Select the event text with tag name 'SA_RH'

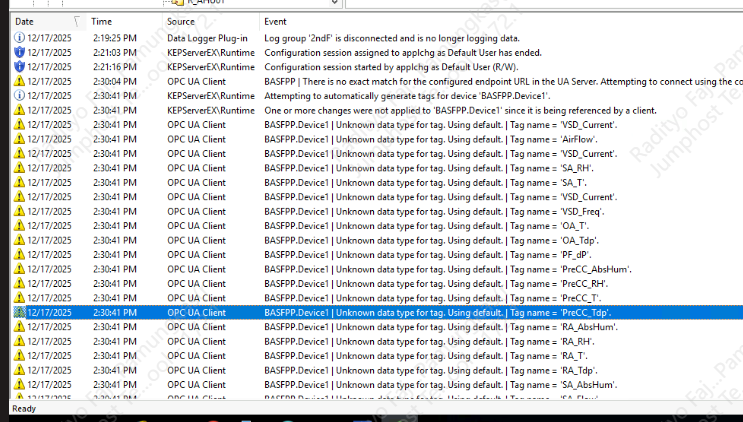point(429,168)
